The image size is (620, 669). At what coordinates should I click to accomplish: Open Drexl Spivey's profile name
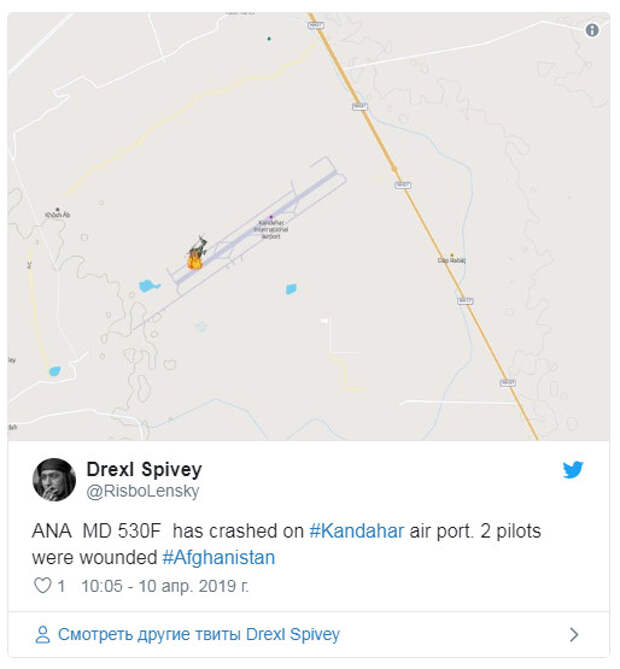click(x=144, y=469)
